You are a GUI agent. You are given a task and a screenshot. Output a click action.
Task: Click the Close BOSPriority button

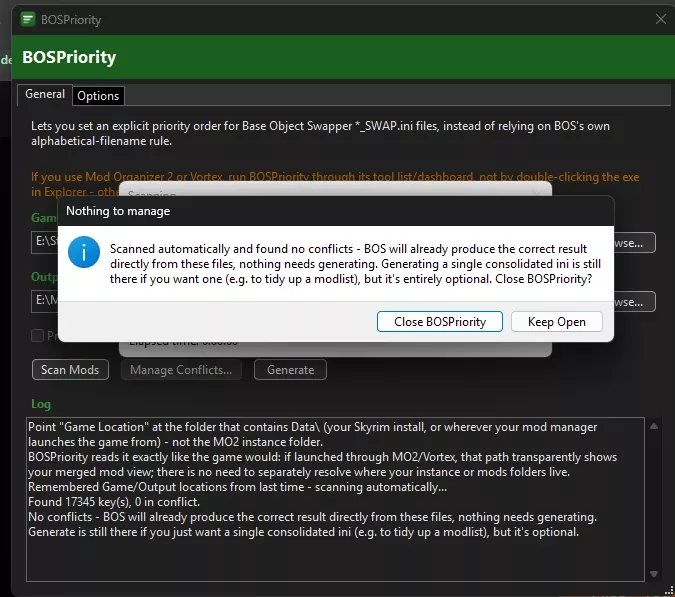[x=440, y=322]
